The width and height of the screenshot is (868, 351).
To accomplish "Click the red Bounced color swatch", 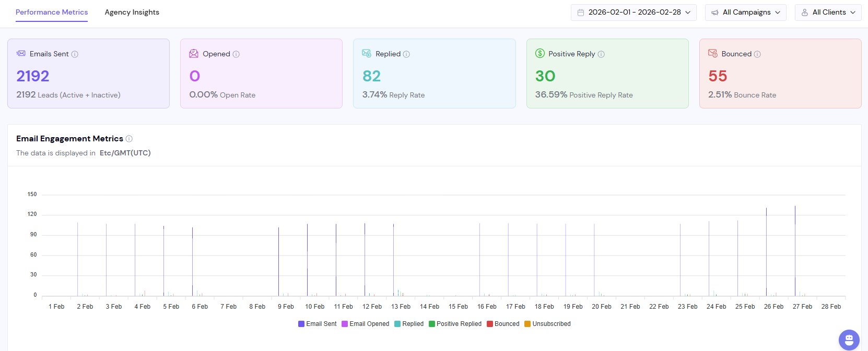I will coord(490,324).
